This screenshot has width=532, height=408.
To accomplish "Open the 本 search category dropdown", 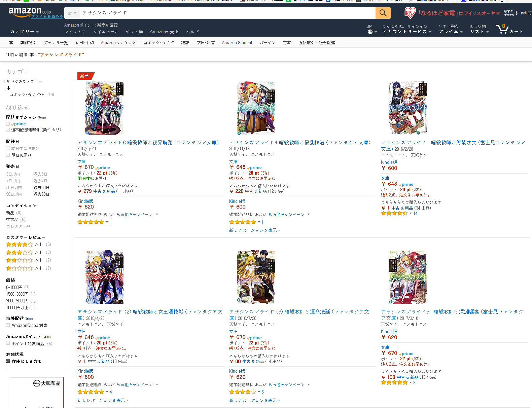I will pos(72,13).
